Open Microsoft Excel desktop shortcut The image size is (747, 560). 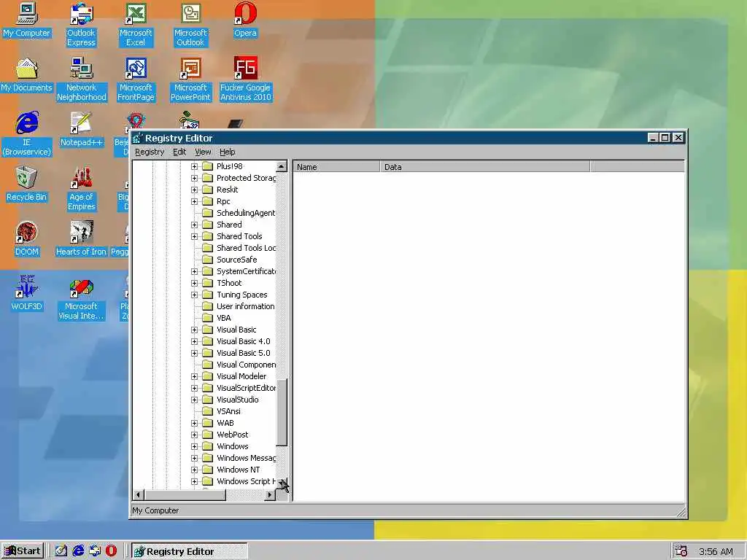136,25
